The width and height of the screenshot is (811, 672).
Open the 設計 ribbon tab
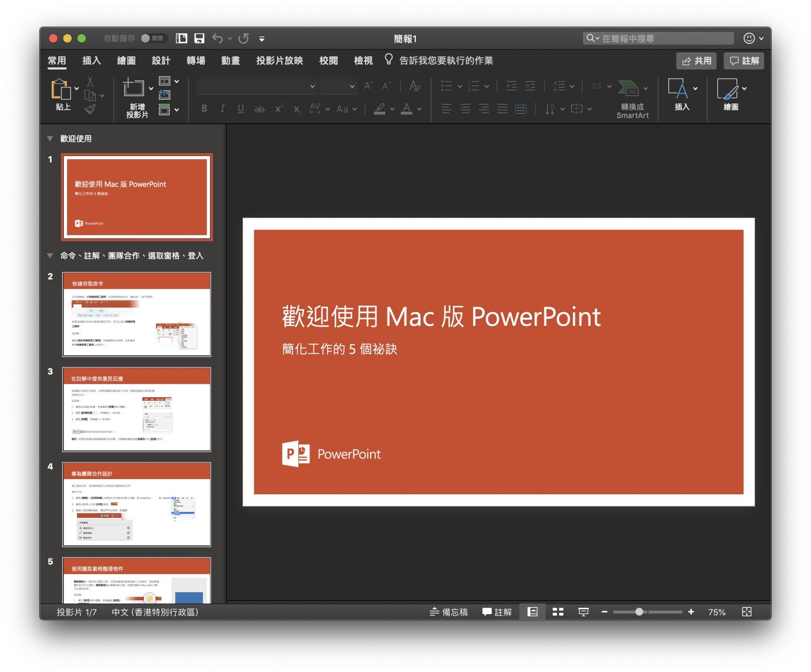(x=161, y=61)
